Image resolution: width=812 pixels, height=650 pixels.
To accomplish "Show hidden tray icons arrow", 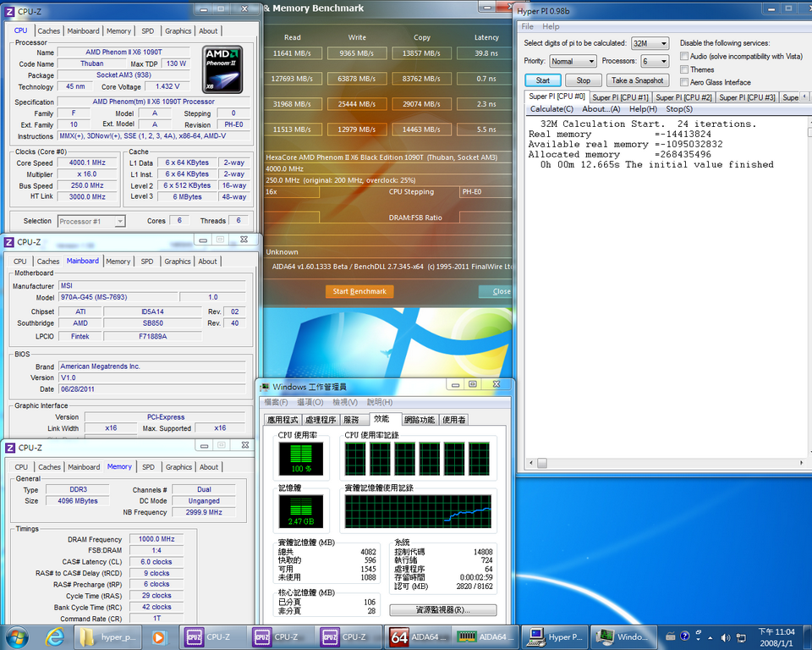I will click(x=710, y=637).
